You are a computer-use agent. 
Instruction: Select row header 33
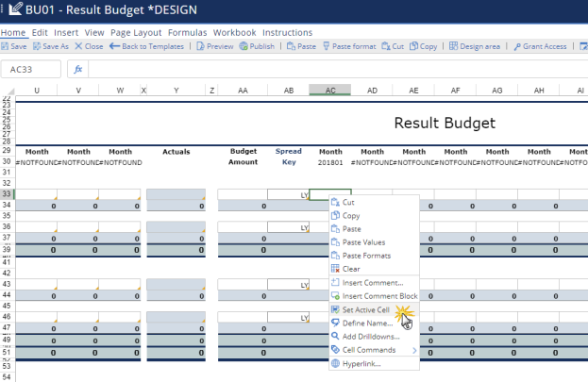click(x=7, y=194)
